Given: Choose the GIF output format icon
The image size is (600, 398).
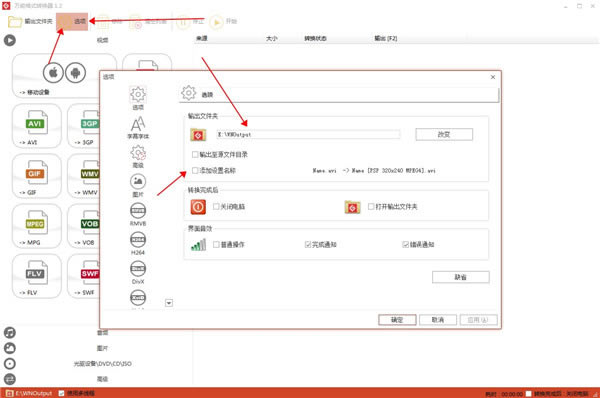Looking at the screenshot, I should click(x=36, y=176).
